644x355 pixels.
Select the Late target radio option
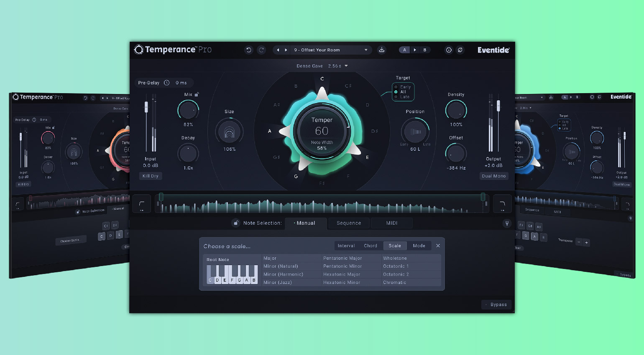click(396, 97)
